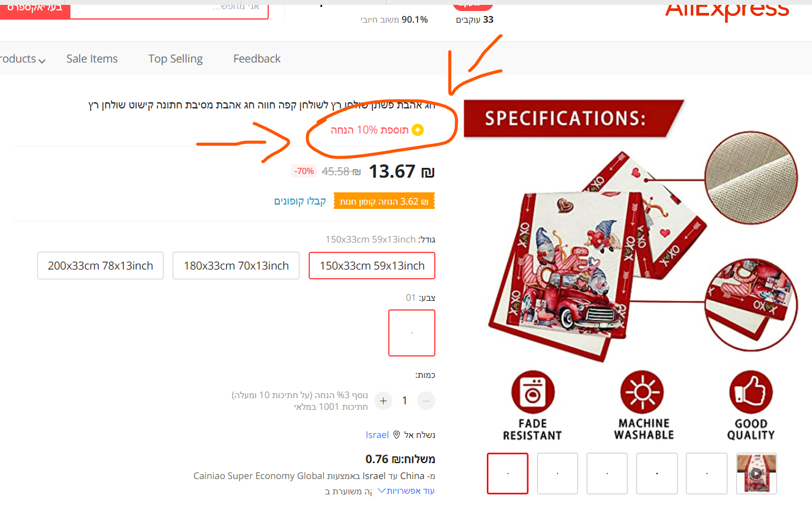Expand more shipping options chevron
Screen dimensions: 812x506
382,490
